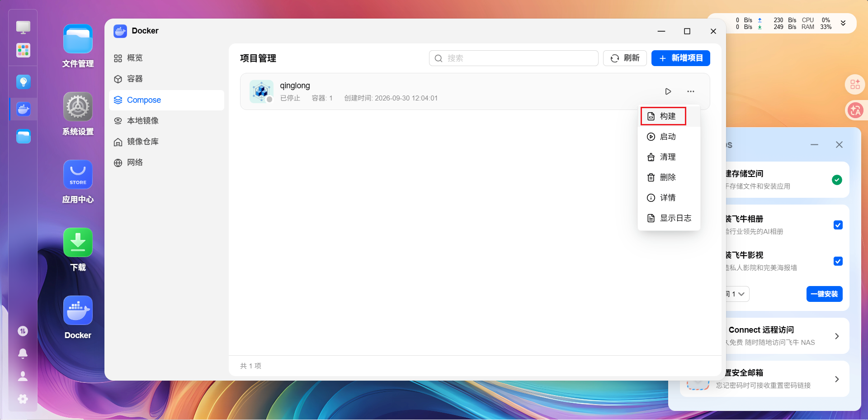The width and height of the screenshot is (868, 420).
Task: Select 详情 from the context menu
Action: [669, 198]
